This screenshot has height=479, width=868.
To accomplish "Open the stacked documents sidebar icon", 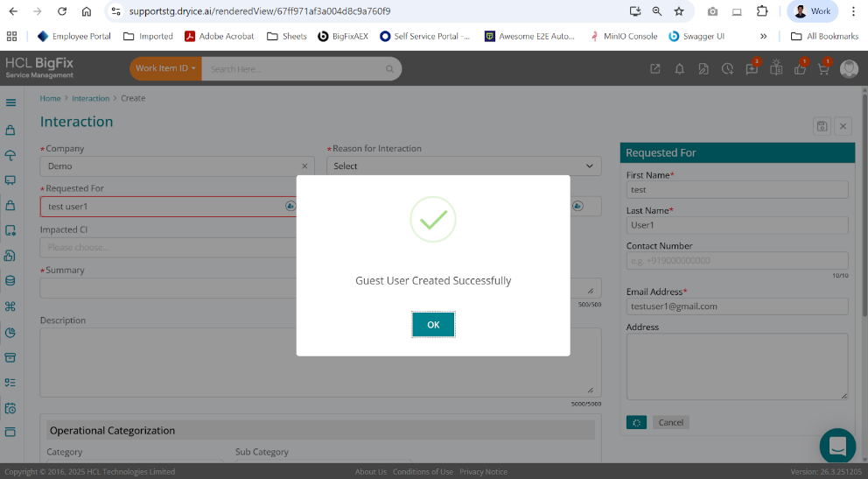I will point(10,256).
